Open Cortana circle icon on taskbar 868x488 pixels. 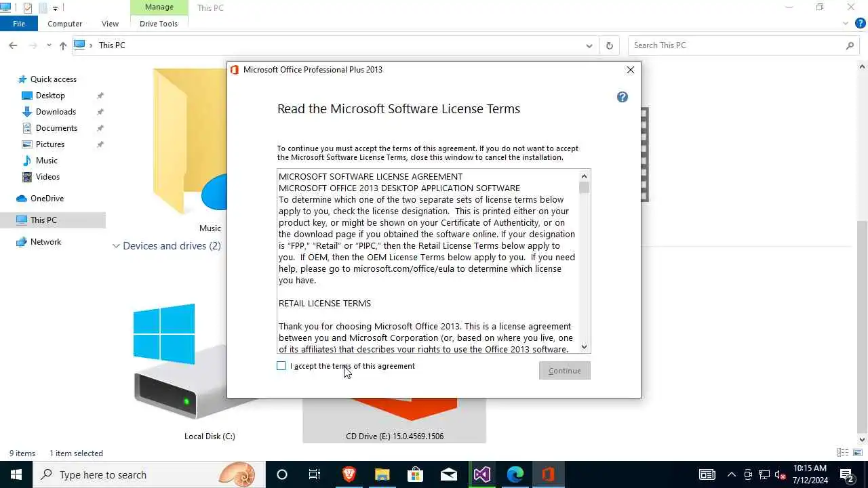pyautogui.click(x=282, y=474)
